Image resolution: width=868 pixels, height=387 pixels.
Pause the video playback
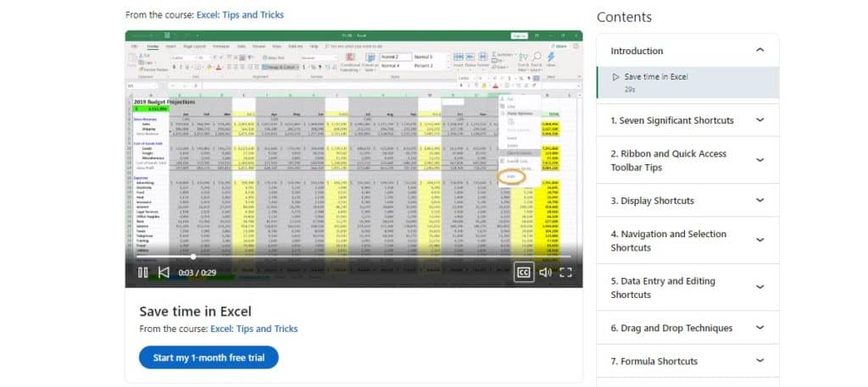click(x=142, y=273)
